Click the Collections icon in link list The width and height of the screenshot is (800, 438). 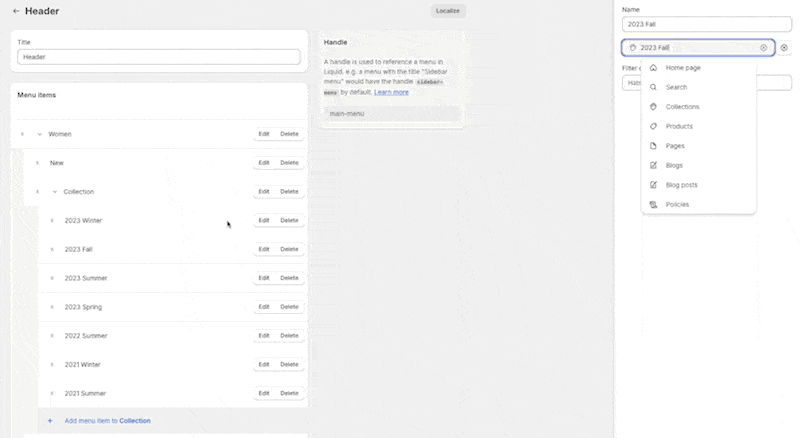click(653, 107)
